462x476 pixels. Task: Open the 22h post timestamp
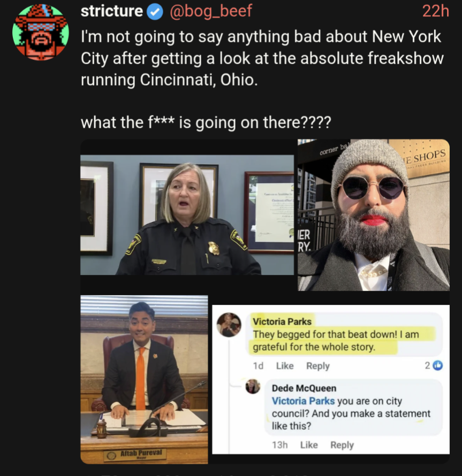[x=436, y=12]
